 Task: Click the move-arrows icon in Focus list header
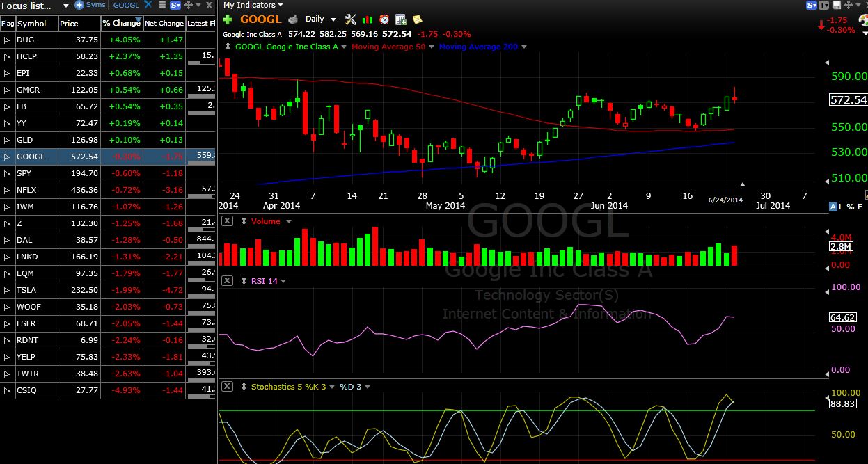point(188,5)
